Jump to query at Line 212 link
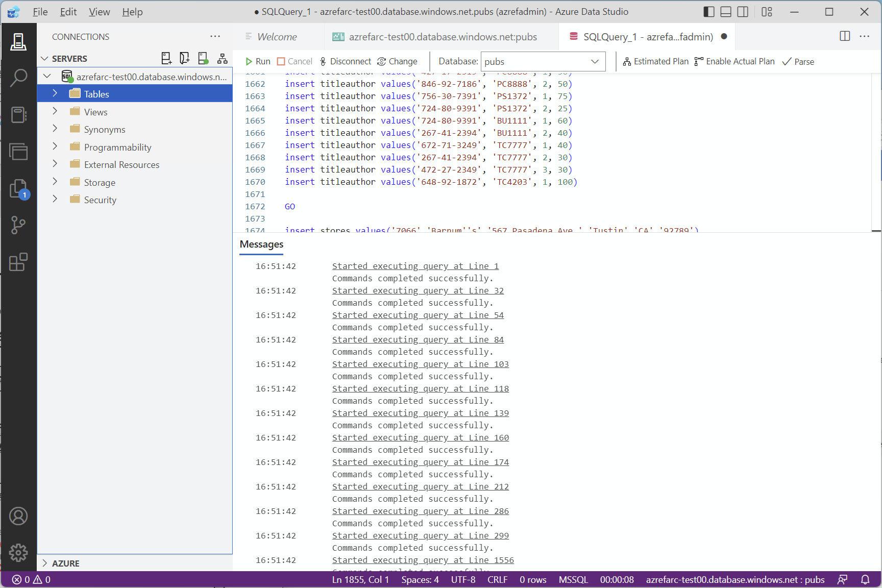The height and width of the screenshot is (588, 882). point(421,486)
